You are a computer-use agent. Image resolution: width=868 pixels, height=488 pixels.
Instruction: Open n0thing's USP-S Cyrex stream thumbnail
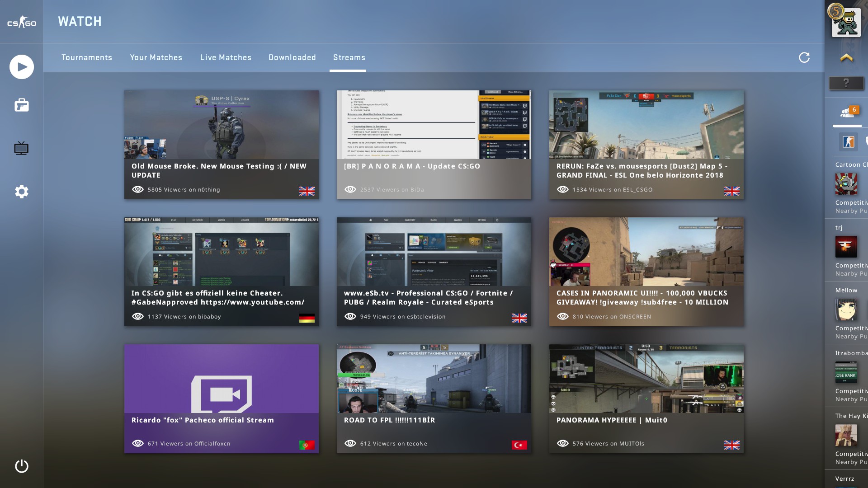(222, 125)
